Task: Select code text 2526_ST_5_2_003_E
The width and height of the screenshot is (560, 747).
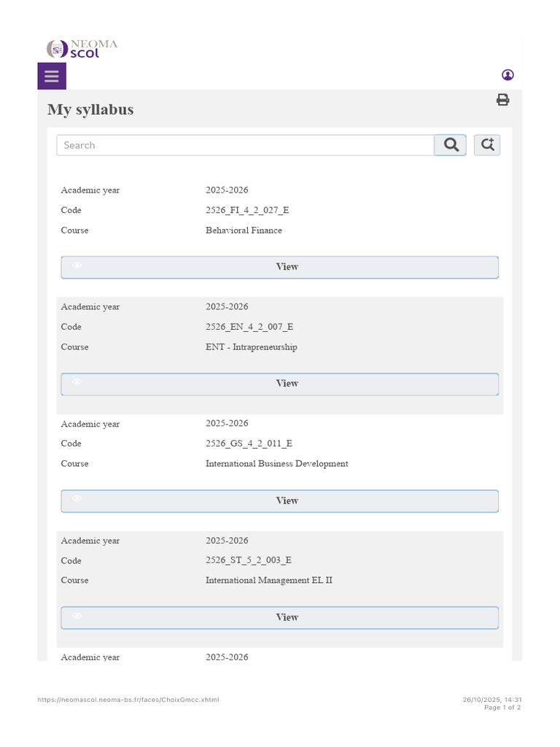Action: [249, 560]
